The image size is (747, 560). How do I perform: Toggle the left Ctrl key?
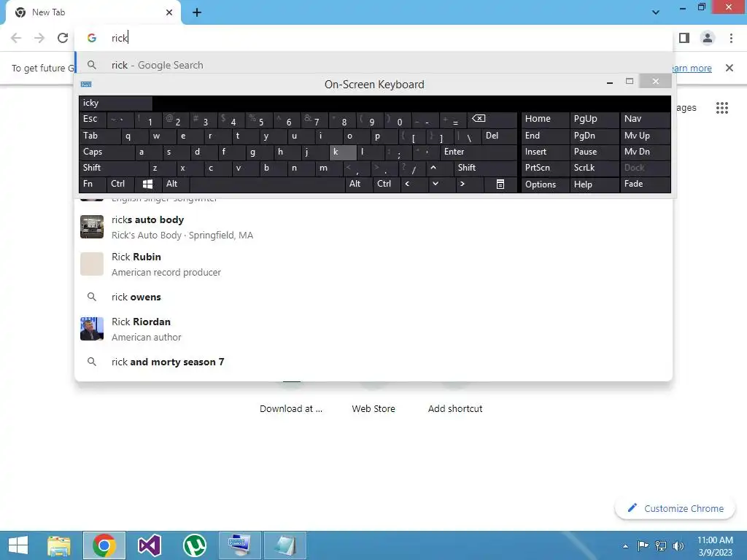pos(120,184)
